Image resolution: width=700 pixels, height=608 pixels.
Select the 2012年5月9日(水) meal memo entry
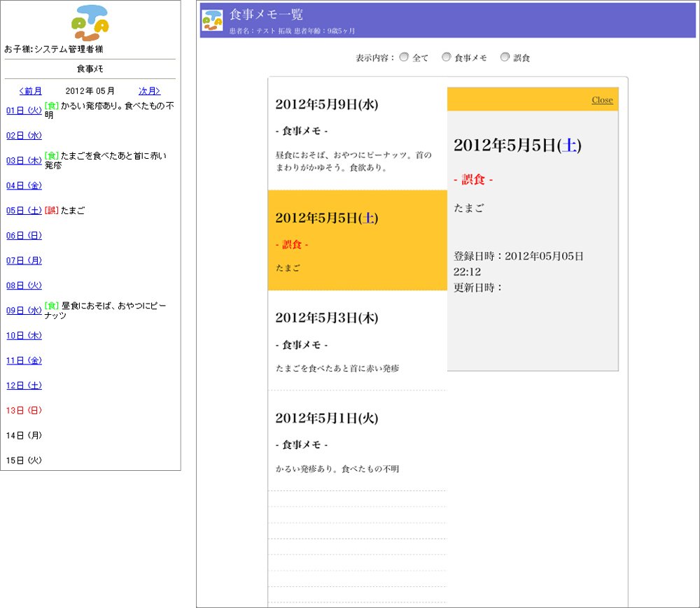pyautogui.click(x=358, y=134)
